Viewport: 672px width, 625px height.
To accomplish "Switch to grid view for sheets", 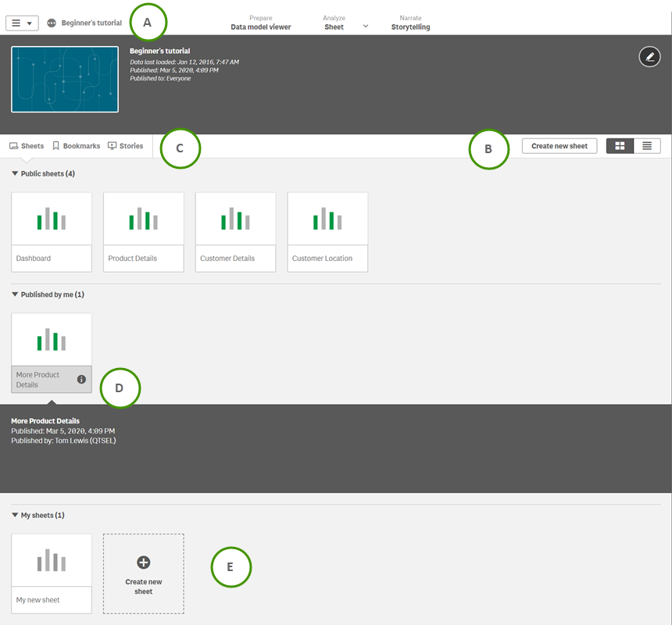I will click(620, 145).
